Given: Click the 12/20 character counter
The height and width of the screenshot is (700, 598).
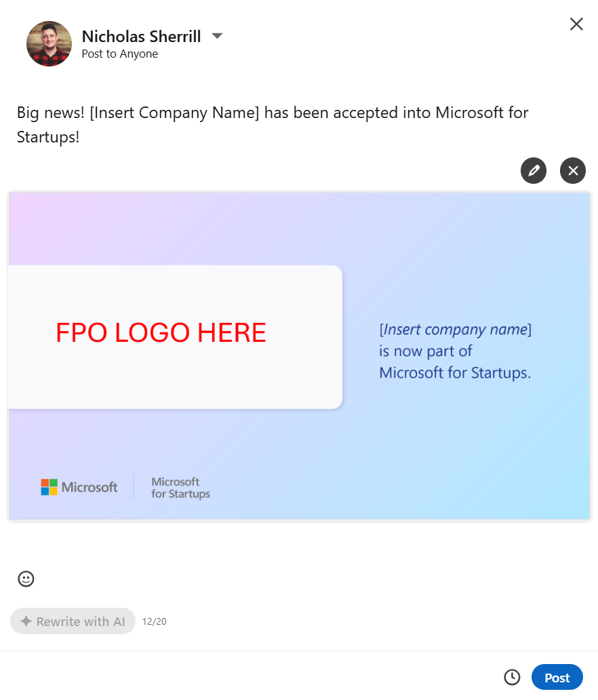Looking at the screenshot, I should click(154, 621).
